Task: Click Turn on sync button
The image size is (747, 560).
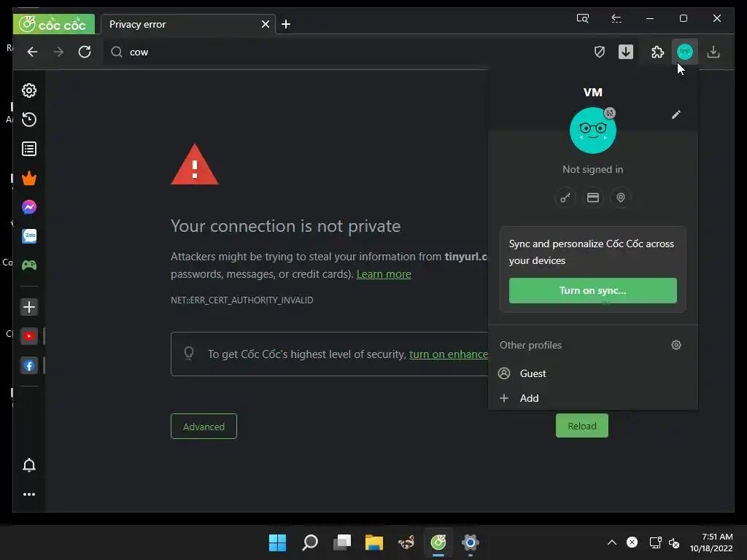Action: click(x=592, y=290)
